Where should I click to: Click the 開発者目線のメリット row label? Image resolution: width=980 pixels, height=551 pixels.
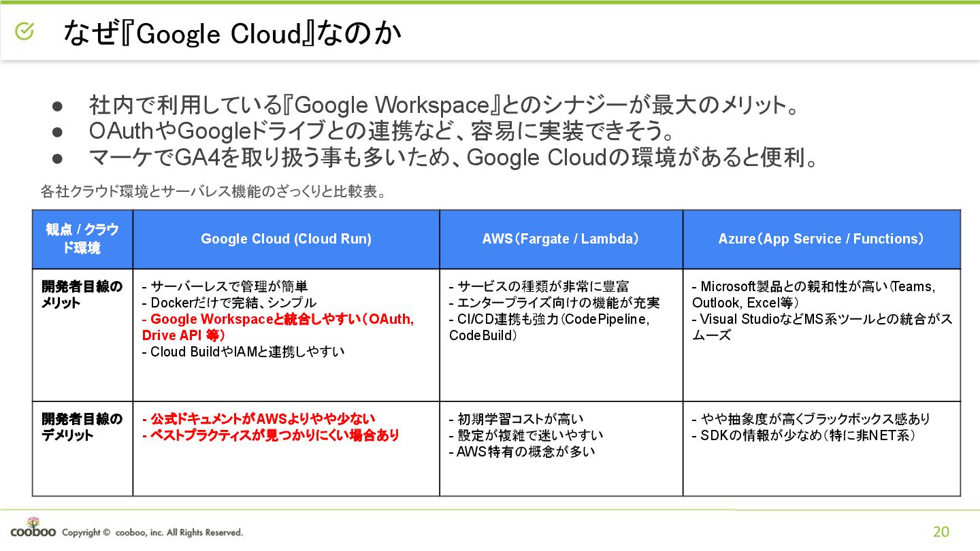coord(82,295)
